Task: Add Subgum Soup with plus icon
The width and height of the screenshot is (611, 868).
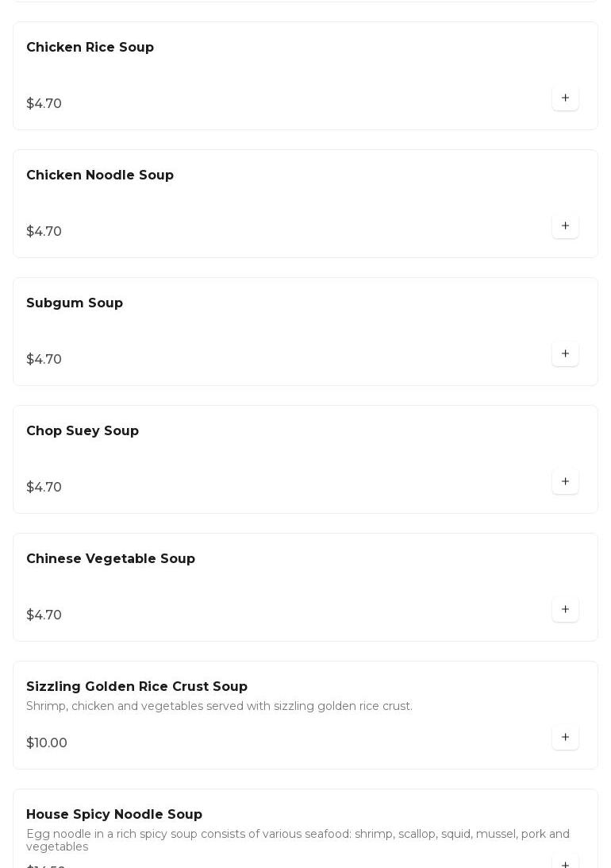Action: (565, 354)
